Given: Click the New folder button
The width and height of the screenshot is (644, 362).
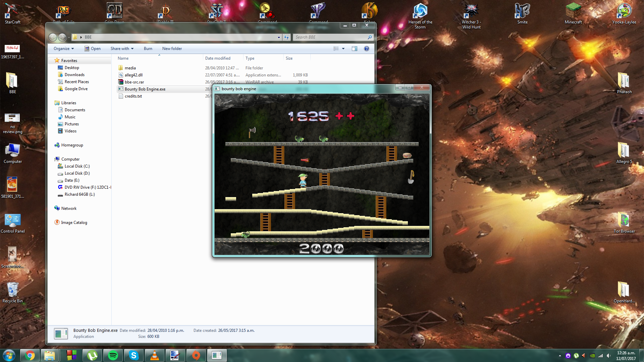Looking at the screenshot, I should [x=172, y=49].
